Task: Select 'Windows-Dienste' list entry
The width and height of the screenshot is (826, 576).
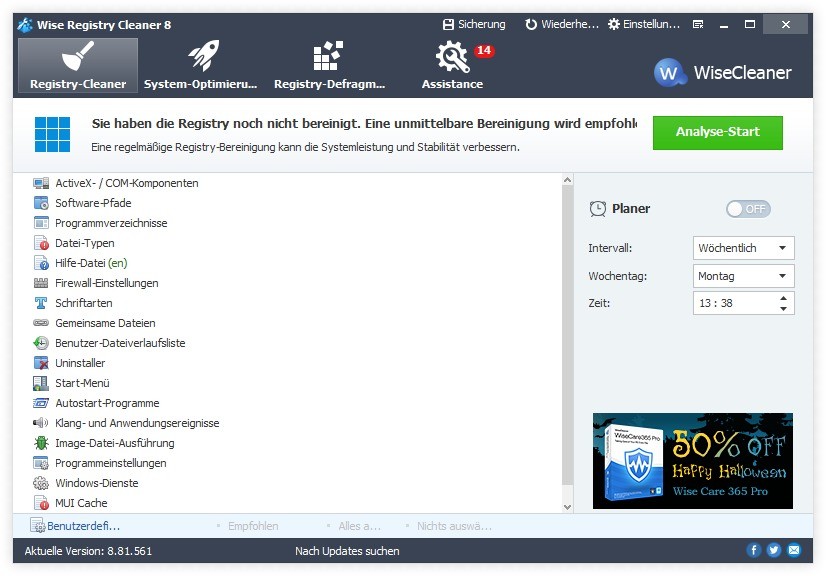Action: (97, 483)
